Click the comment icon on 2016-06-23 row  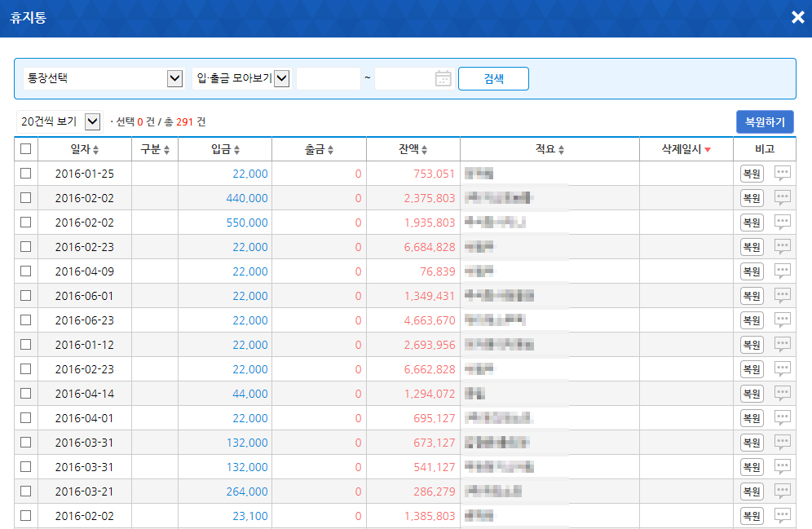[x=782, y=320]
